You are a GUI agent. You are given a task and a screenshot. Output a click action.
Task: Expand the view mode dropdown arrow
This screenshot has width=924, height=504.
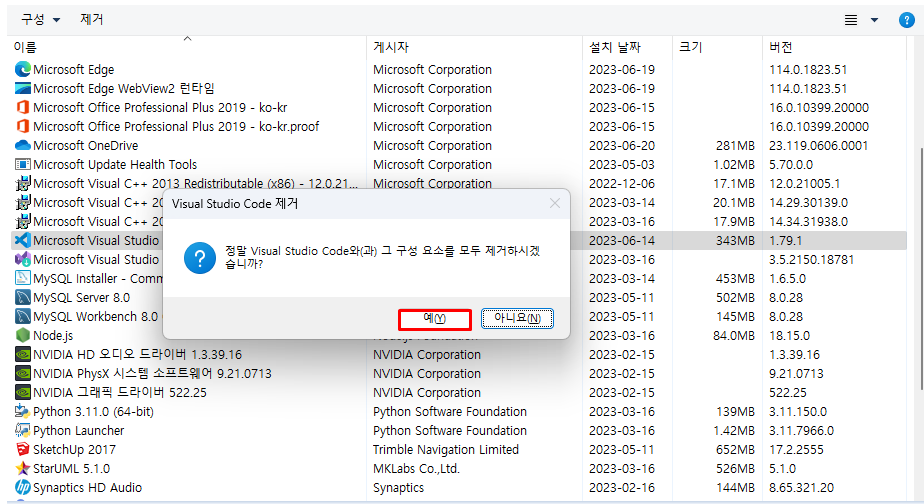tap(874, 20)
